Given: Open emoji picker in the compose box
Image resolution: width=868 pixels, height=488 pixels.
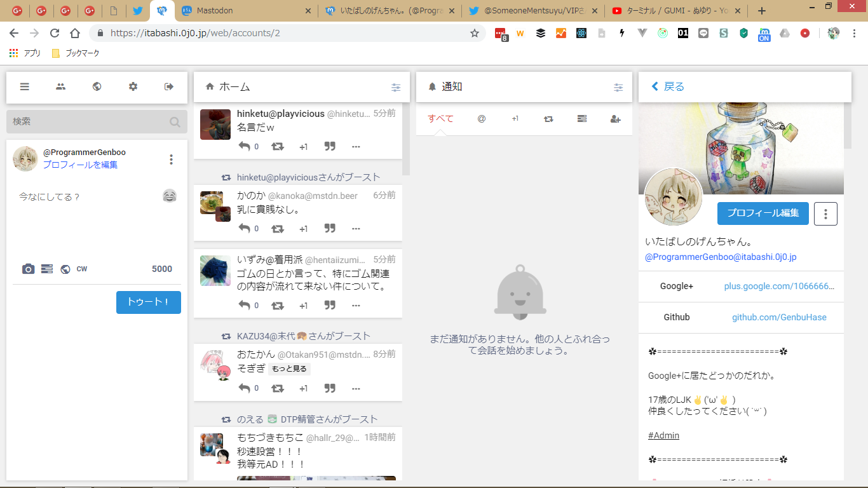Looking at the screenshot, I should pos(169,196).
